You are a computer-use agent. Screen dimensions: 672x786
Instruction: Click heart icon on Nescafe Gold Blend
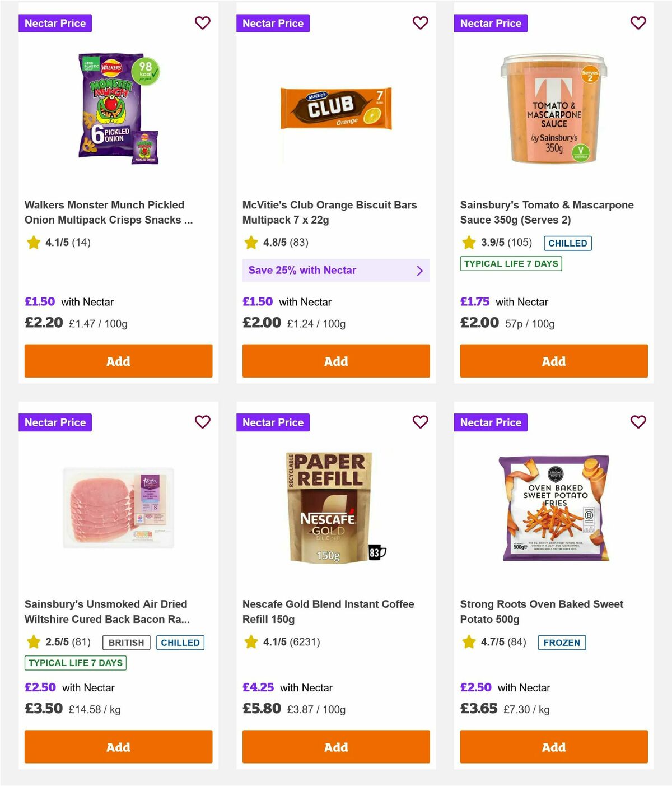click(x=420, y=422)
